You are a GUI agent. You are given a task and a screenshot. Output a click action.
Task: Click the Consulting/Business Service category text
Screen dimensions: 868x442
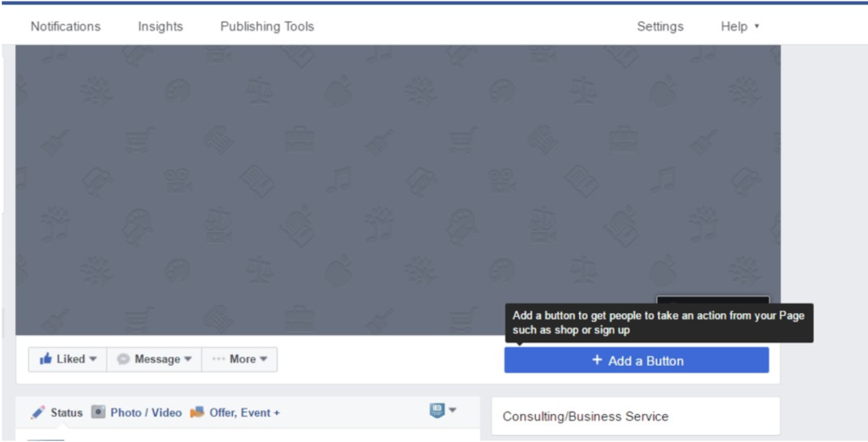tap(585, 416)
